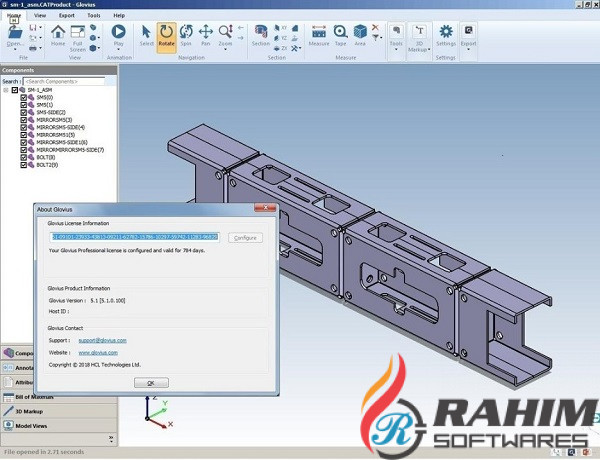The image size is (600, 460).
Task: Toggle SMS-SIDE(2) visibility checkbox
Action: click(24, 113)
